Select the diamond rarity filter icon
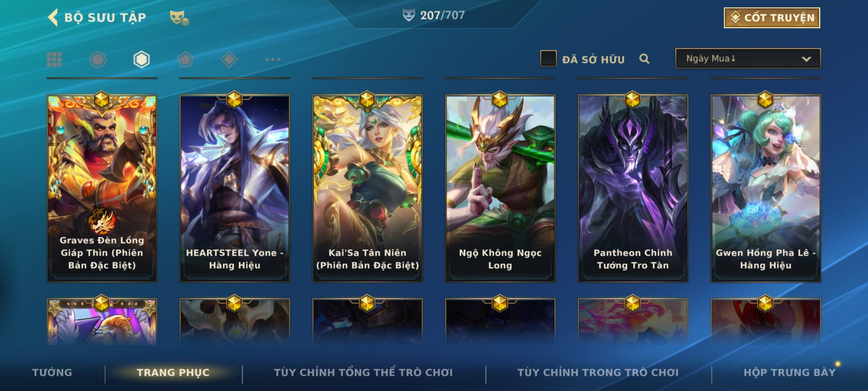 (x=229, y=59)
